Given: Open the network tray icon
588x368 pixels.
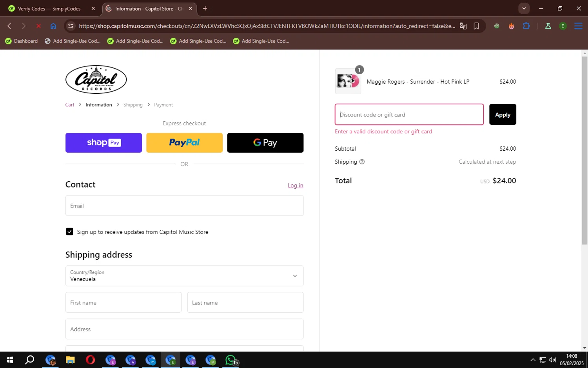Looking at the screenshot, I should [x=543, y=360].
